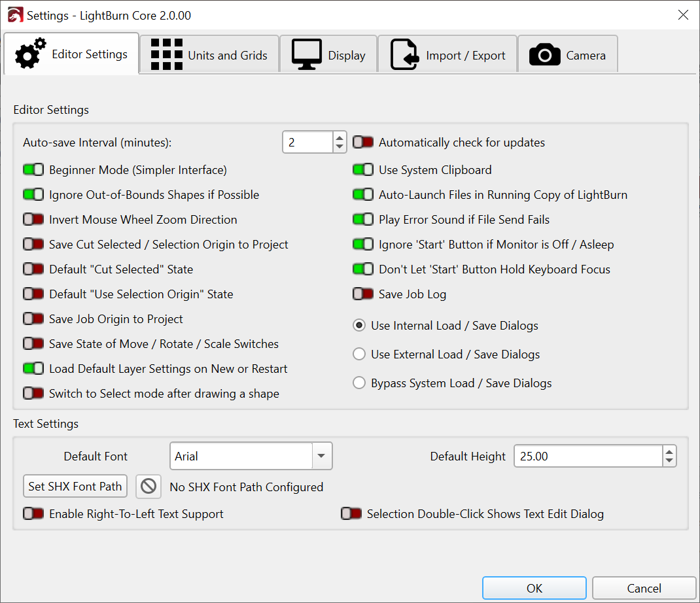Select Use External Load / Save Dialogs
This screenshot has width=700, height=603.
[x=359, y=354]
